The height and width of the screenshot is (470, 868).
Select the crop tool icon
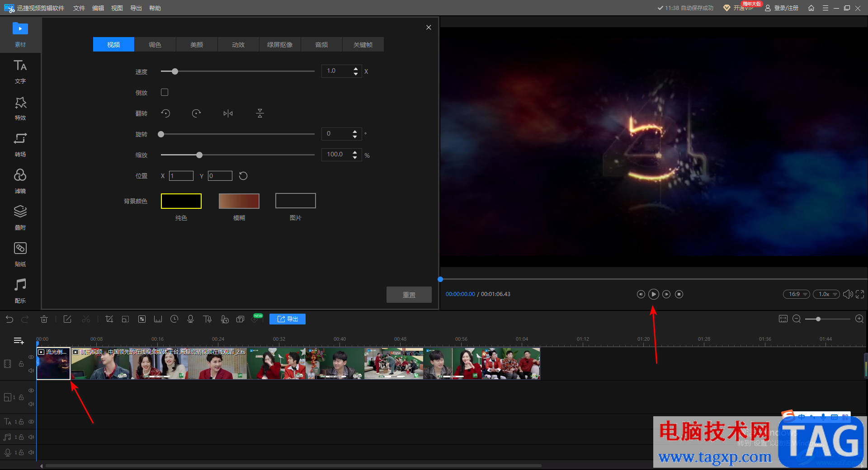tap(109, 319)
